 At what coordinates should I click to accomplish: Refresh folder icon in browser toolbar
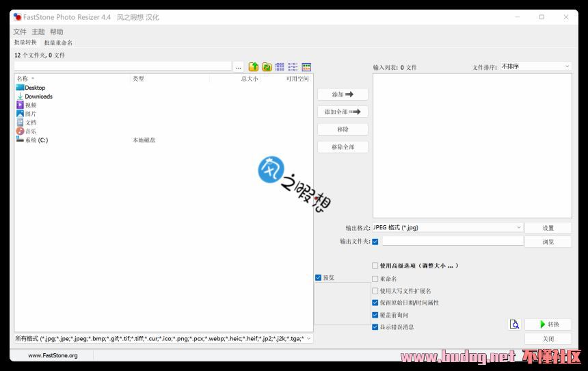[x=267, y=67]
